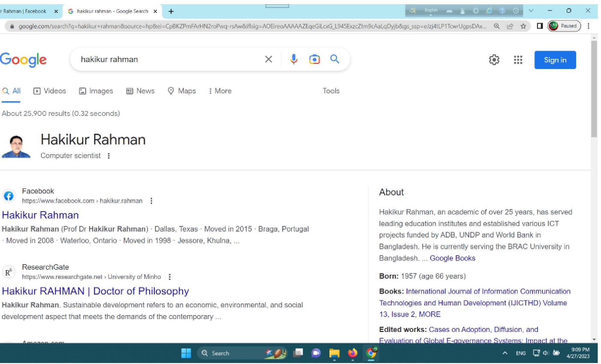Open search by image camera icon

click(x=314, y=59)
